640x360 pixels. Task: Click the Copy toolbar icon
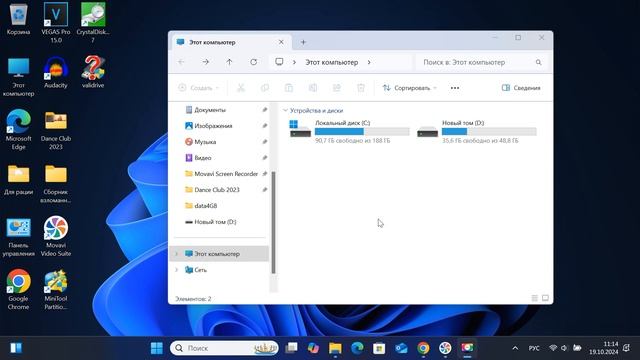coord(265,88)
